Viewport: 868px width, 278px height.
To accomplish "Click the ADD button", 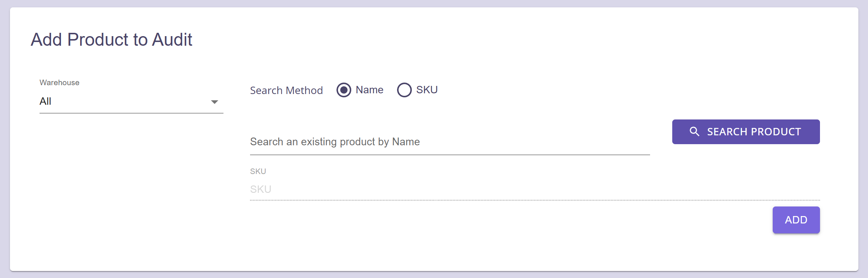I will coord(796,220).
